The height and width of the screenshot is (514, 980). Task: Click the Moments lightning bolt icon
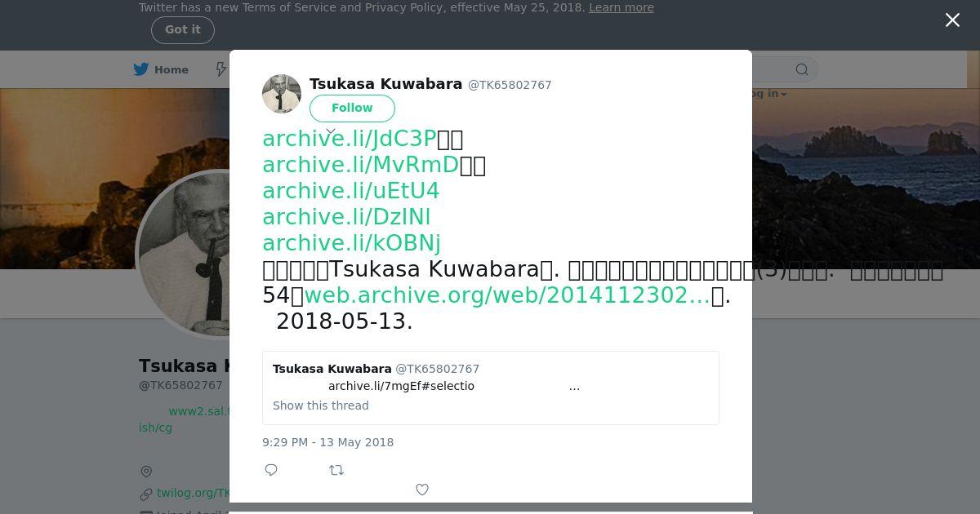coord(220,69)
